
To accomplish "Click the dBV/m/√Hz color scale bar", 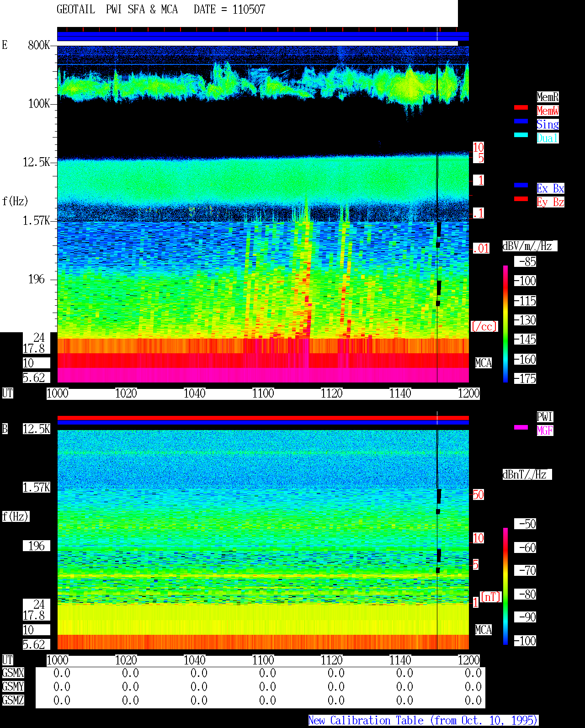I will coord(505,324).
